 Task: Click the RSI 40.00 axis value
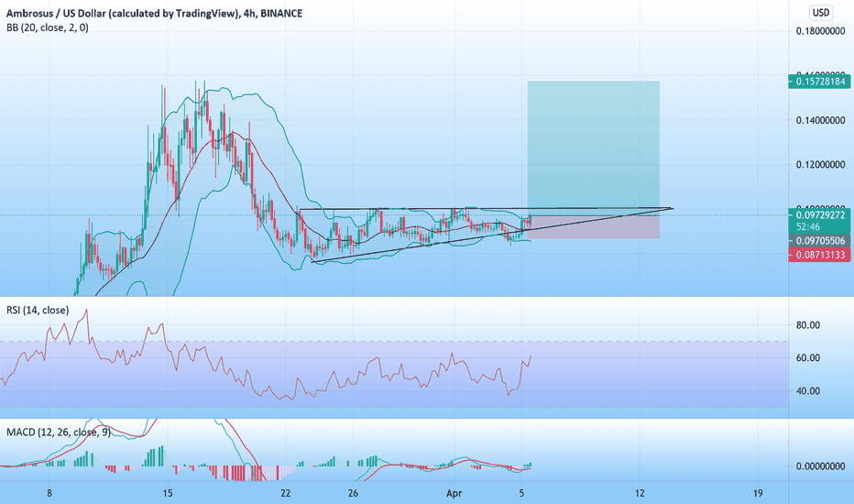pos(807,391)
